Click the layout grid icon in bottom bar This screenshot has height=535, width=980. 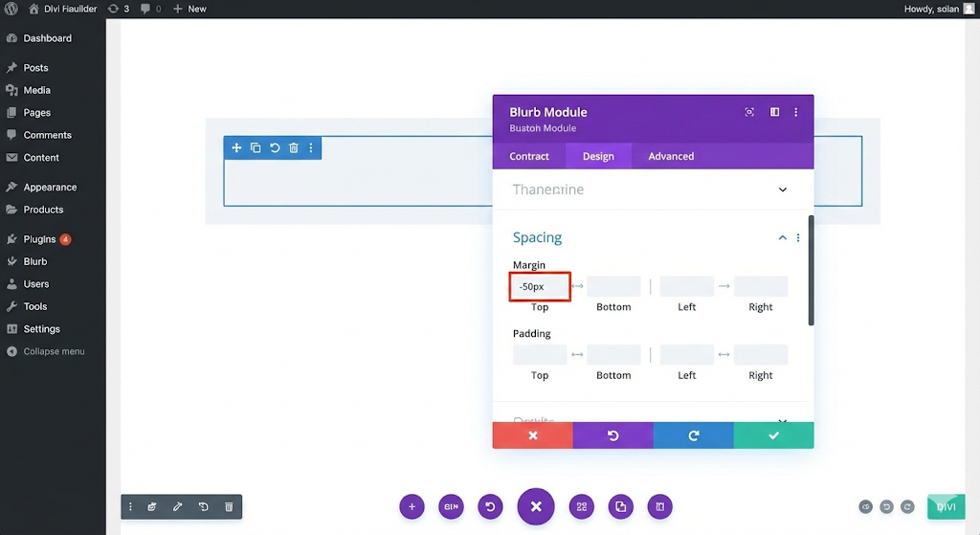[x=581, y=507]
